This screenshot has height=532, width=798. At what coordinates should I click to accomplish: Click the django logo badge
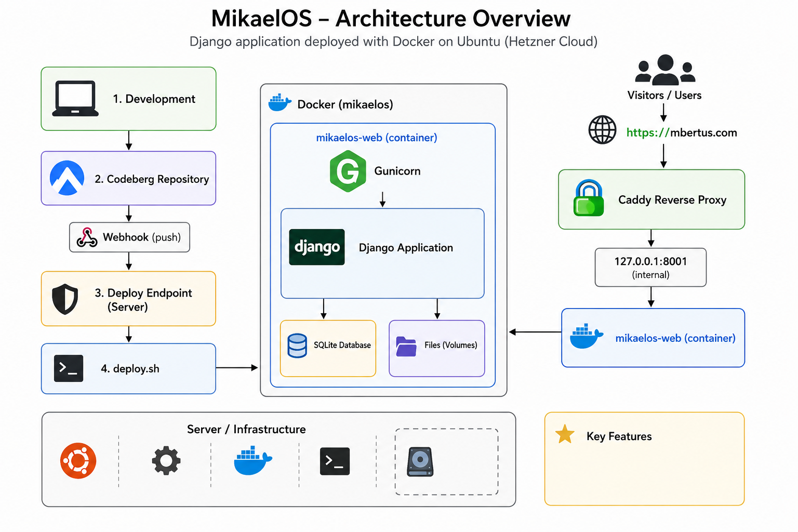tap(317, 247)
